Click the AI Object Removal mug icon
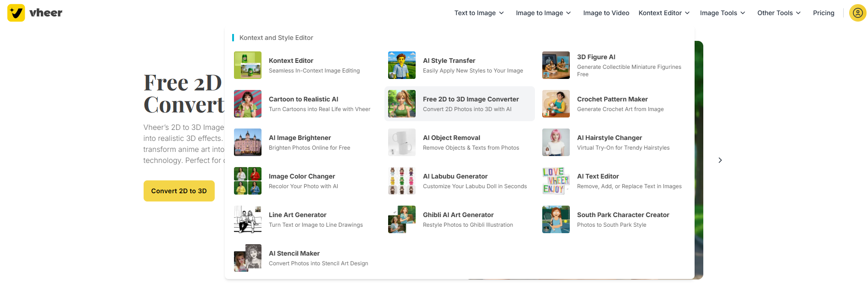Screen dimensions: 868x302 coord(402,142)
